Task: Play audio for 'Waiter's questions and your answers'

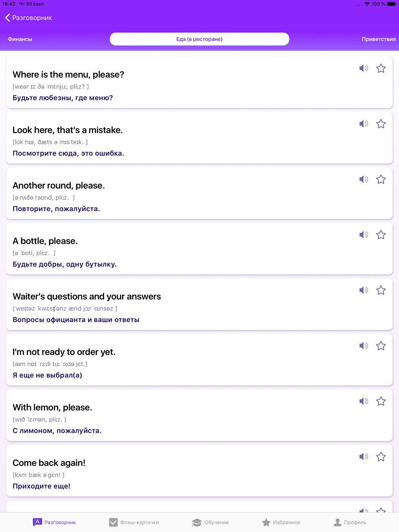Action: (363, 290)
